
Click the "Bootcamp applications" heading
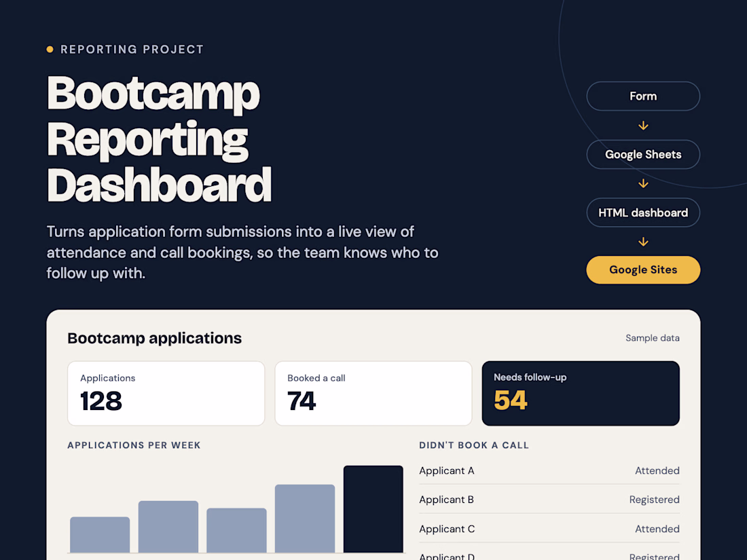tap(154, 338)
